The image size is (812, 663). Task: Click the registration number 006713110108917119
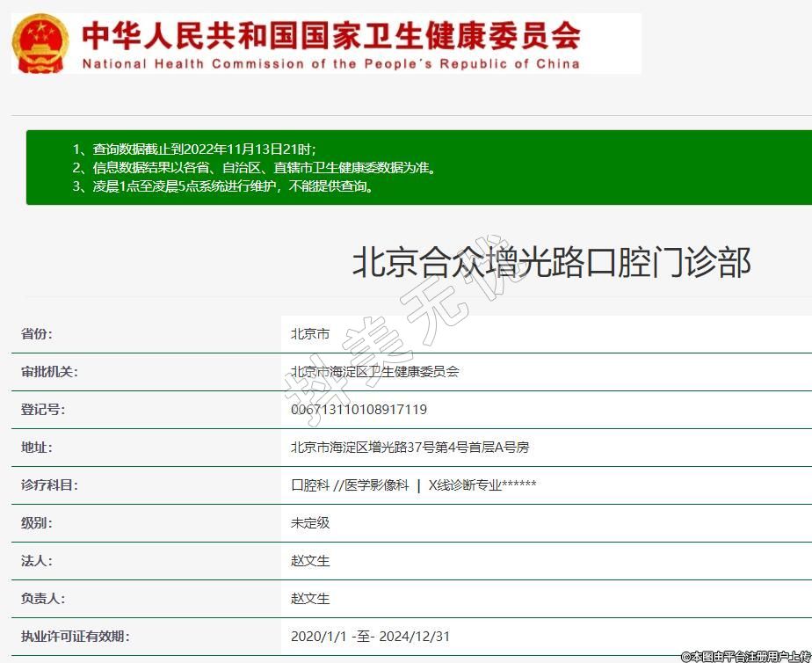[x=359, y=410]
